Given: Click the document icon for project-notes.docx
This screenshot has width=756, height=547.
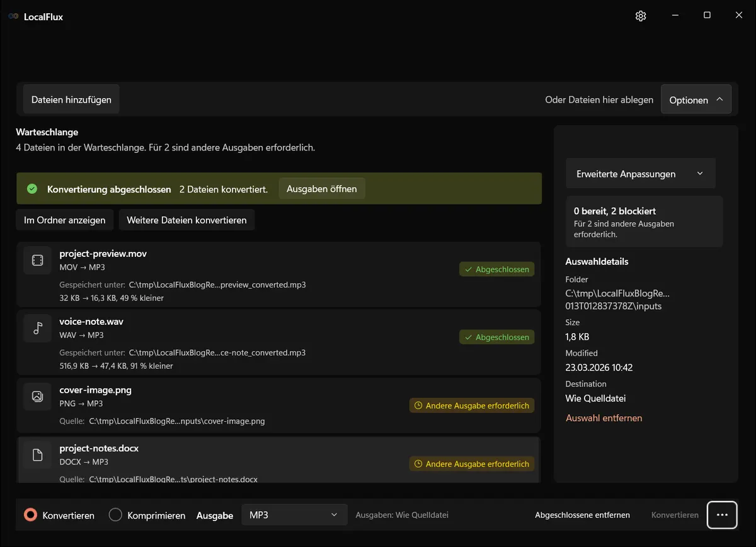Looking at the screenshot, I should pos(37,455).
